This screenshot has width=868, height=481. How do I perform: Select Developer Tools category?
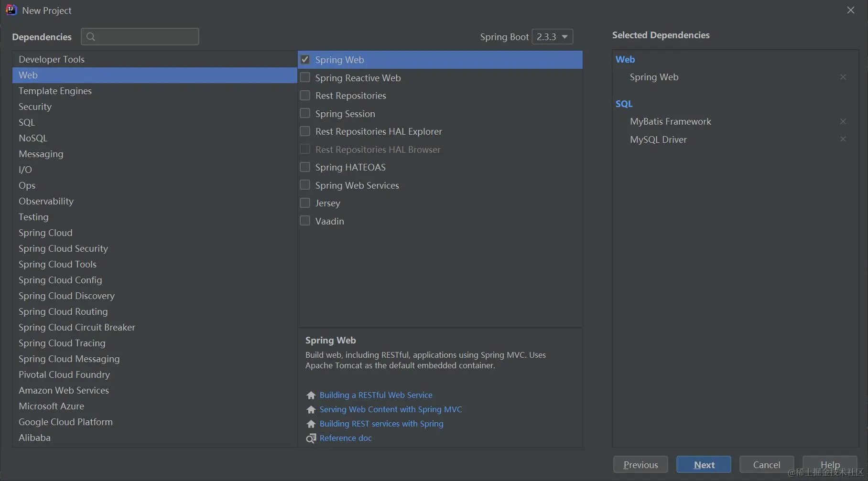point(154,59)
